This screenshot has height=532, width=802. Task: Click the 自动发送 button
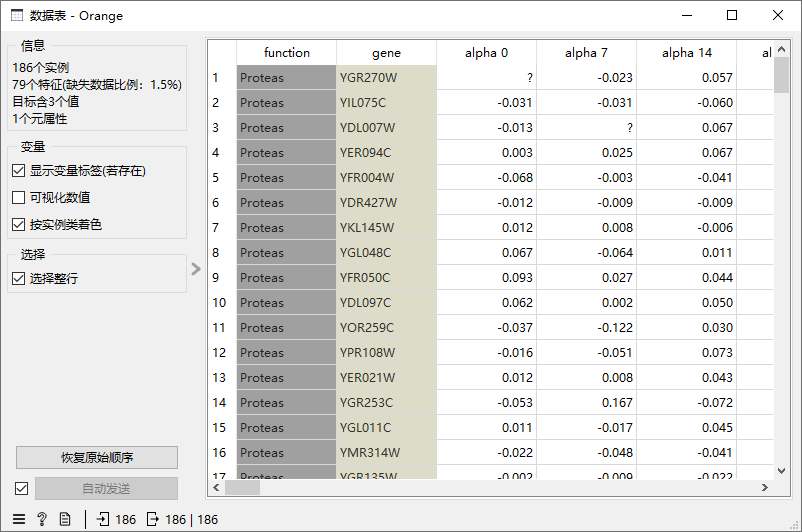tap(106, 489)
